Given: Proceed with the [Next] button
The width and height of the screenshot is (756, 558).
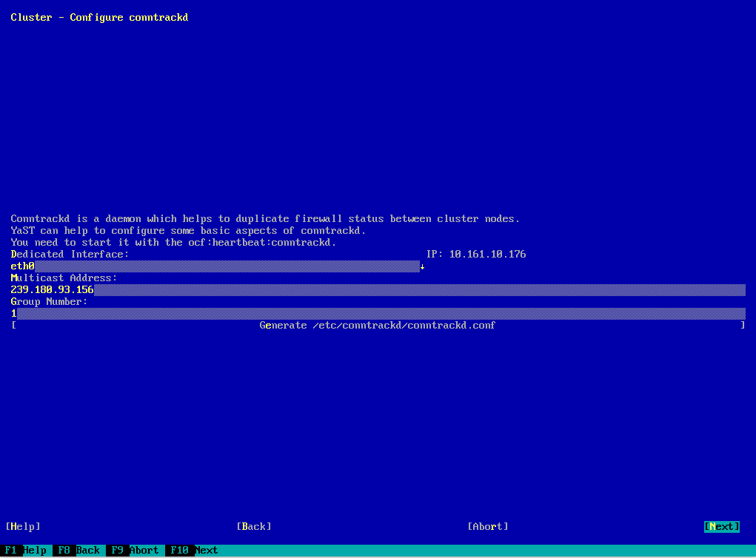Looking at the screenshot, I should pos(721,526).
